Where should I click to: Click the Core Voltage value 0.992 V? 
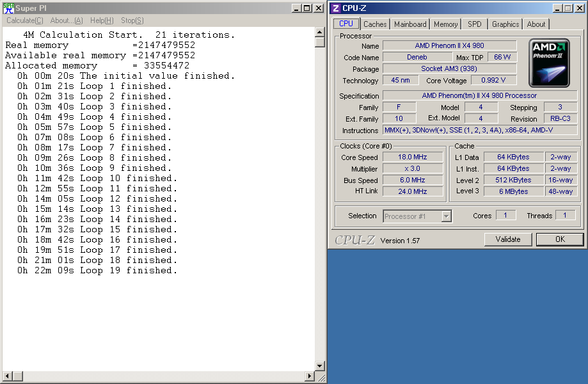pos(493,80)
